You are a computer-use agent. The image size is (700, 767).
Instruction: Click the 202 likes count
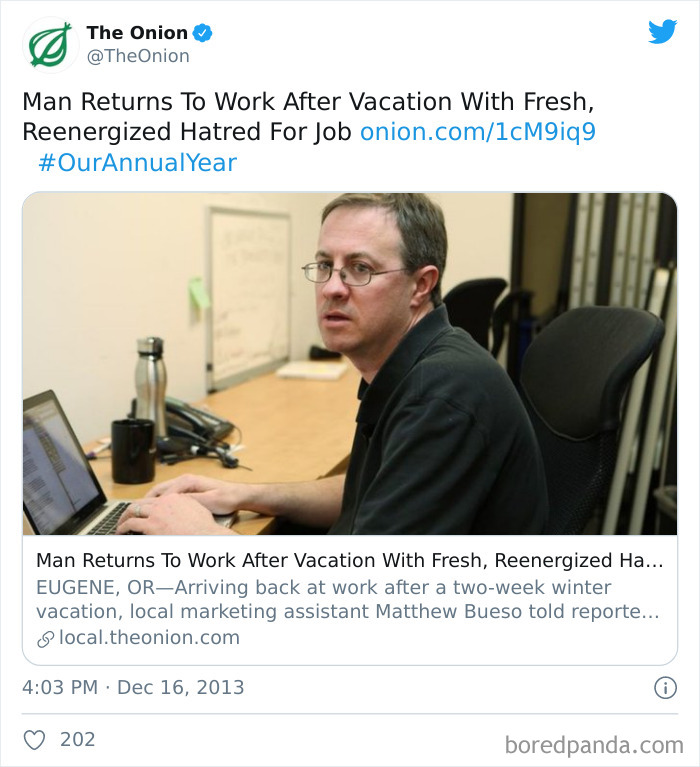tap(77, 740)
